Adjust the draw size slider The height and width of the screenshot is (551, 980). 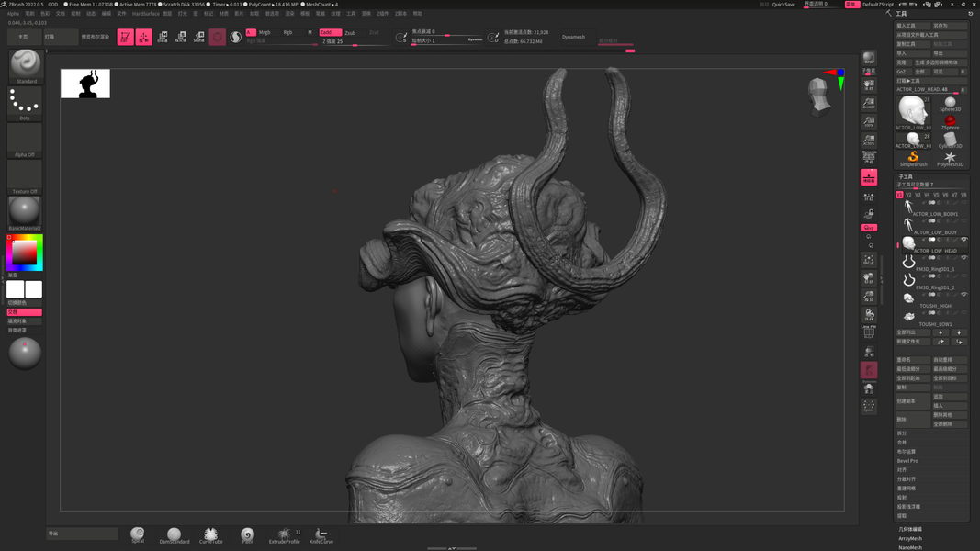(x=446, y=40)
